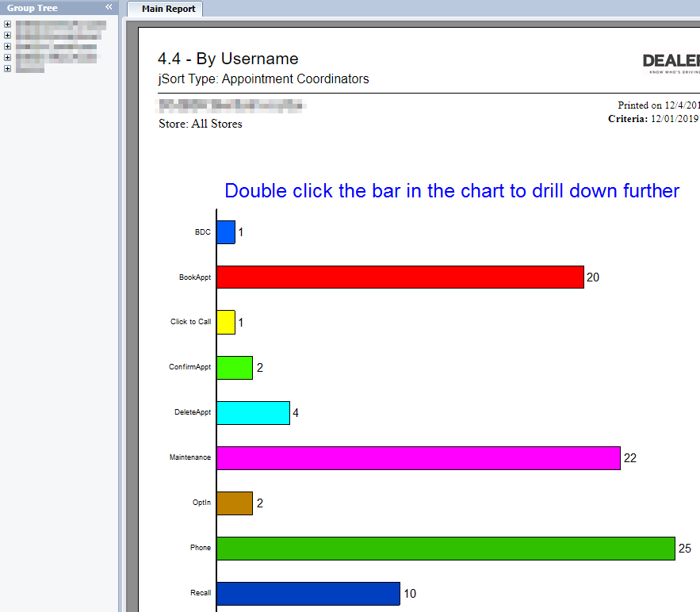Expand the last Group Tree node
700x612 pixels.
pyautogui.click(x=7, y=68)
